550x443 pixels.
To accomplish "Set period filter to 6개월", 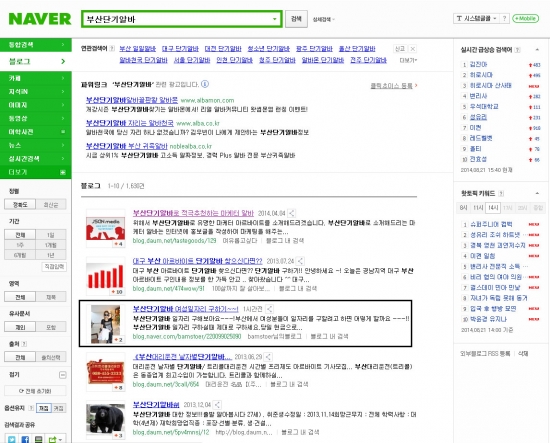I will click(x=20, y=255).
